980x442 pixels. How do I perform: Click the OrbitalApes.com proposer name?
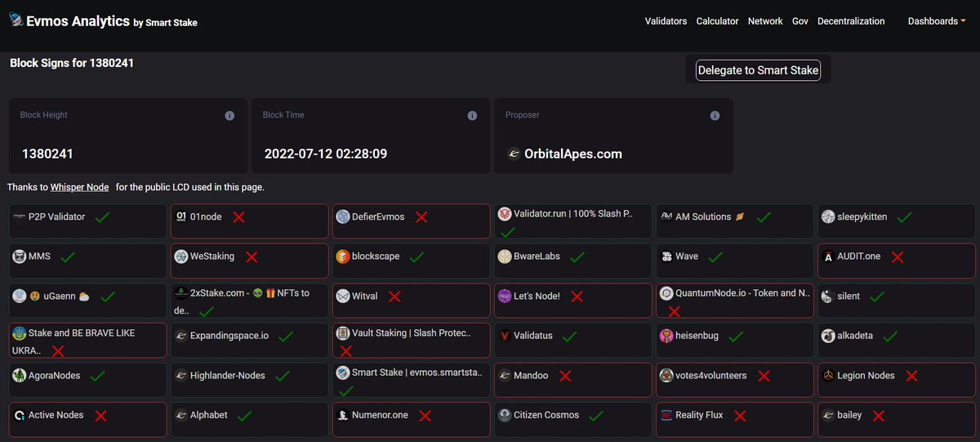tap(573, 154)
